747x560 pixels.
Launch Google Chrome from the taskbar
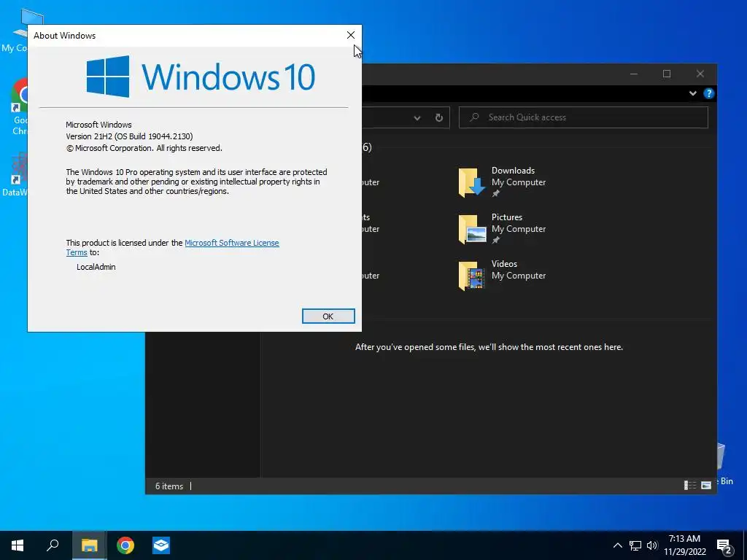point(125,545)
